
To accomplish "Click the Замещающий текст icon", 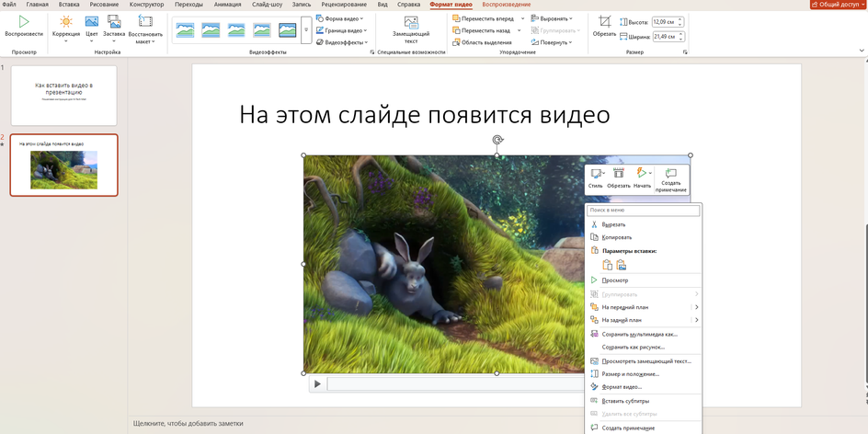I will coord(411,22).
